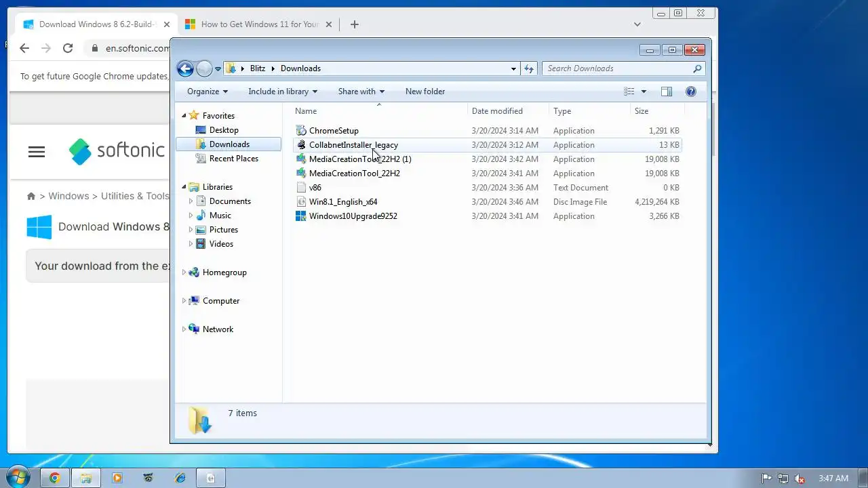Collapse the Favorites group
Image resolution: width=868 pixels, height=488 pixels.
(x=184, y=116)
